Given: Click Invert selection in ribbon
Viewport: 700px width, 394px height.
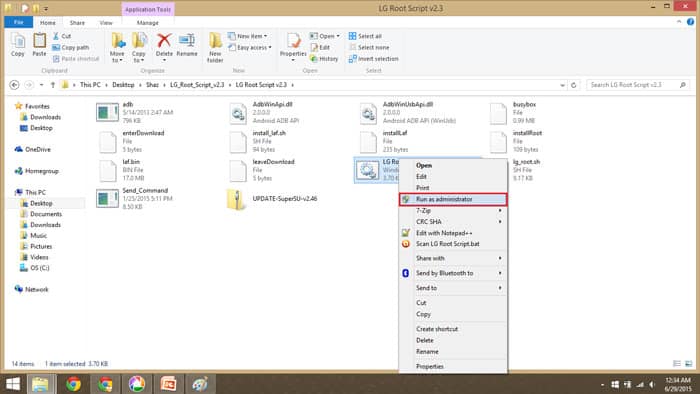Looking at the screenshot, I should click(x=374, y=58).
